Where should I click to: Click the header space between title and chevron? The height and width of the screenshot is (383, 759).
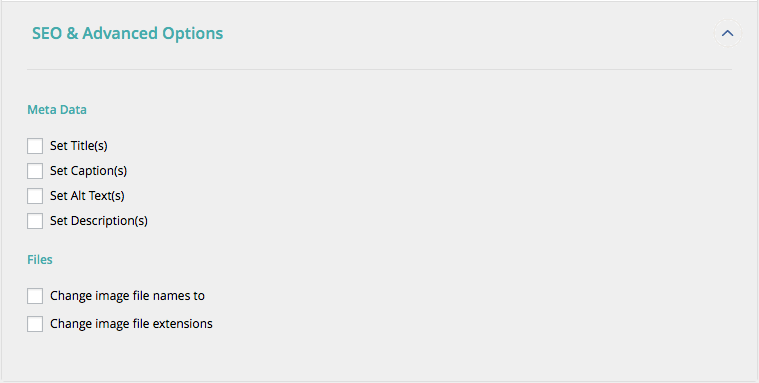pos(468,33)
